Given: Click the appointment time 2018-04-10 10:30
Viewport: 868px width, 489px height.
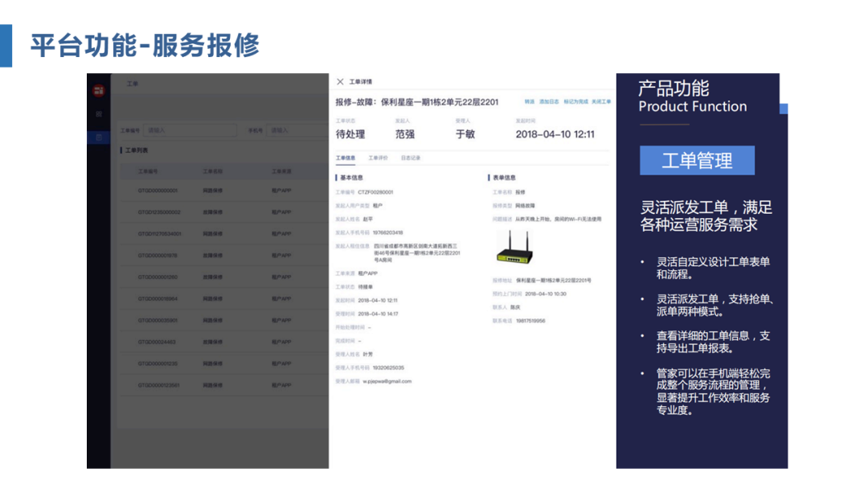Looking at the screenshot, I should [x=545, y=294].
